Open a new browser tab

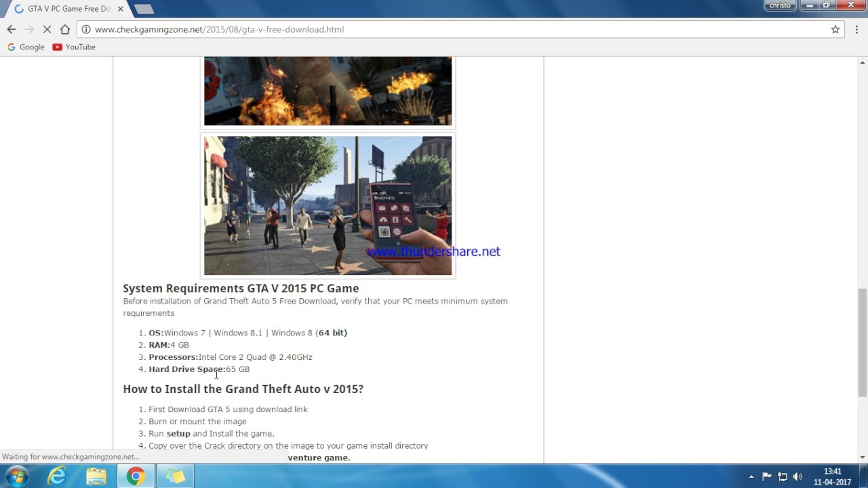(144, 9)
